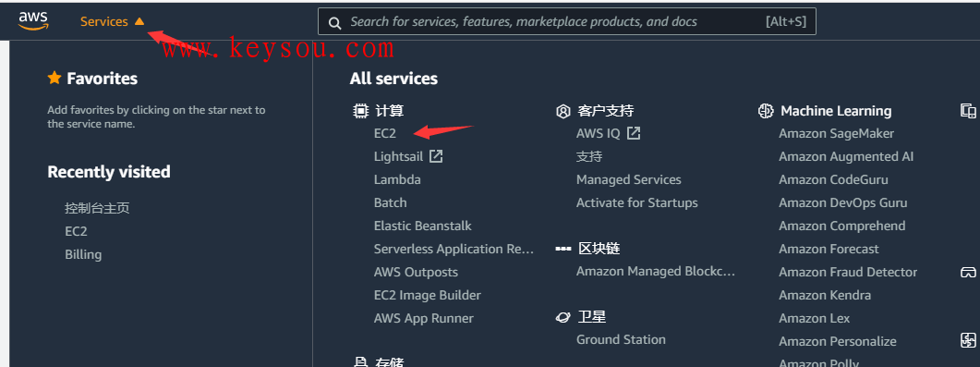980x367 pixels.
Task: Click the AWS logo icon
Action: 33,21
